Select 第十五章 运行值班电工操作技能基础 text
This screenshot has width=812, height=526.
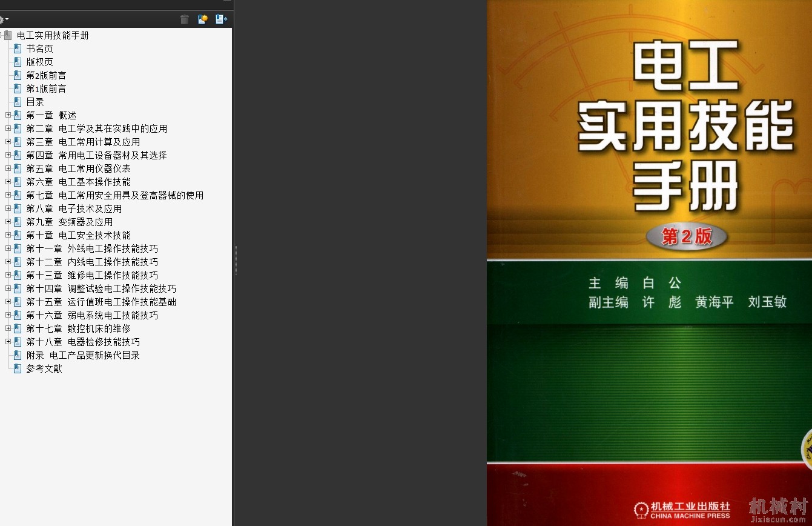point(101,302)
